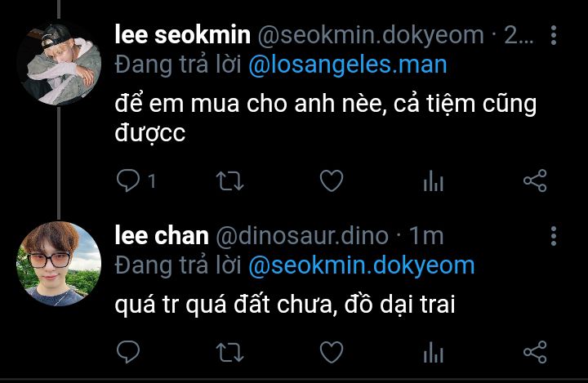Share lee seokmin's tweet
The height and width of the screenshot is (383, 588).
(x=535, y=180)
